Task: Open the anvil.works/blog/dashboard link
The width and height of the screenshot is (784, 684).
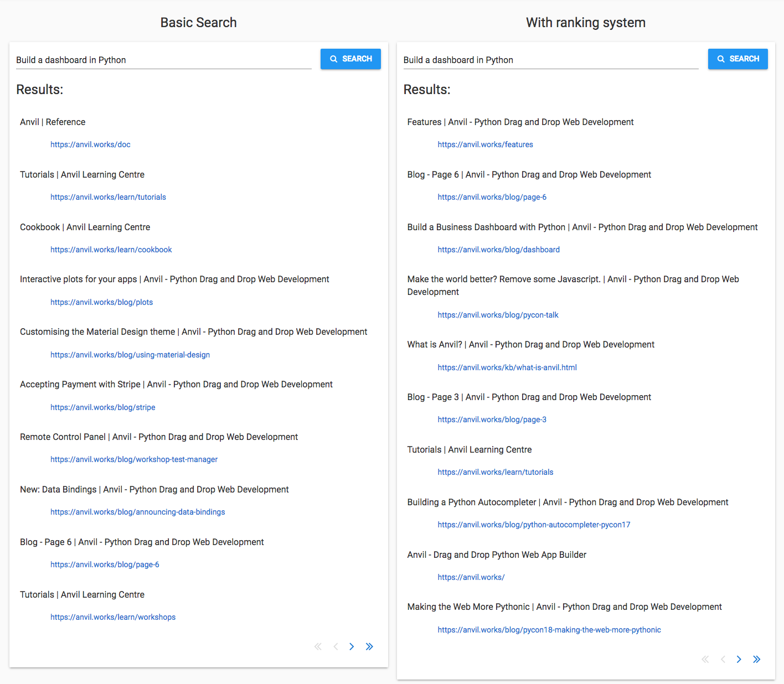Action: point(498,250)
